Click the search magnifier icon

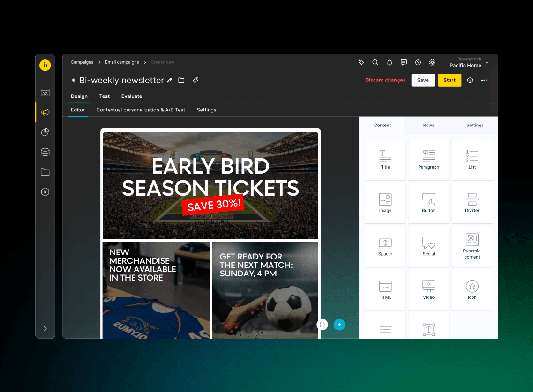(375, 62)
